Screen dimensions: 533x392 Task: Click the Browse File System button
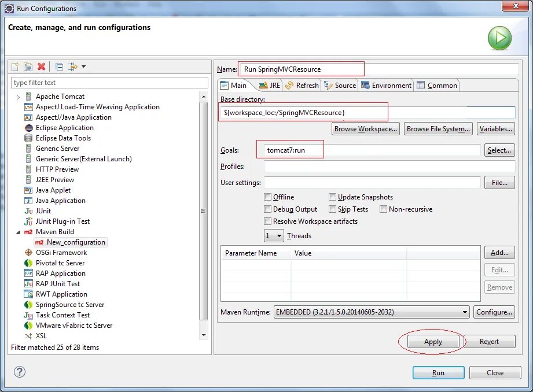[x=438, y=129]
